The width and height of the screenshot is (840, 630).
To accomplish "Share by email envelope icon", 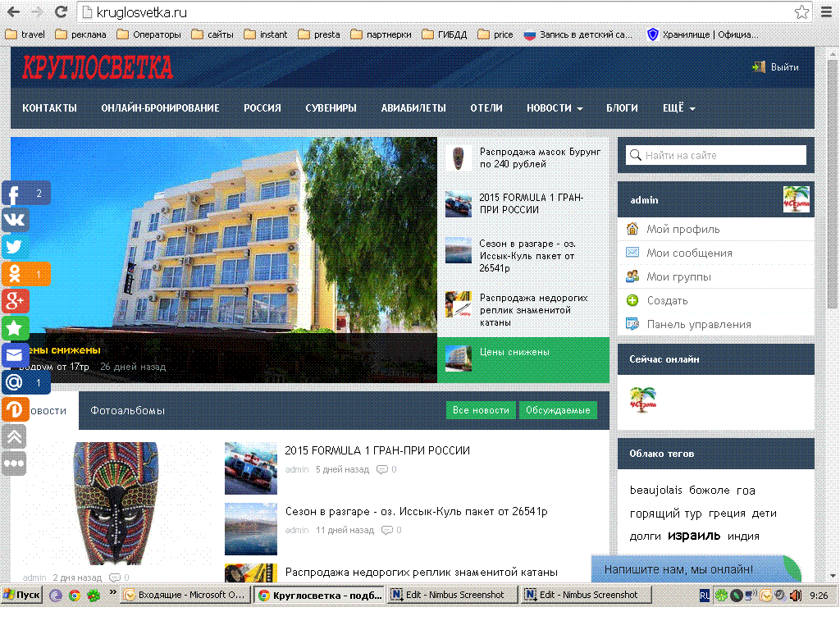I will point(15,354).
